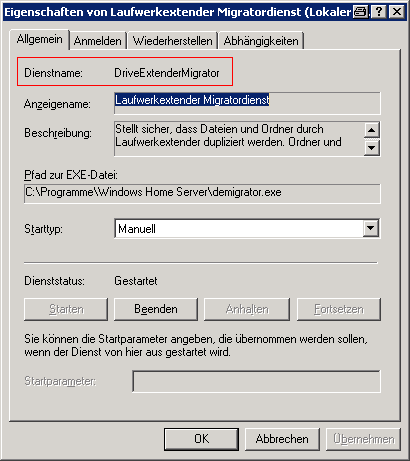Expand the Starttyp dropdown arrow
Image resolution: width=410 pixels, height=461 pixels.
371,228
